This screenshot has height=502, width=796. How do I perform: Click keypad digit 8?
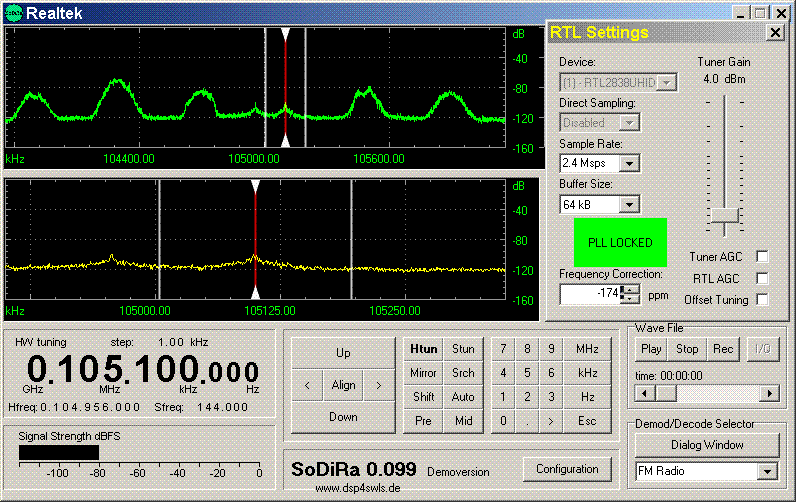(x=527, y=349)
